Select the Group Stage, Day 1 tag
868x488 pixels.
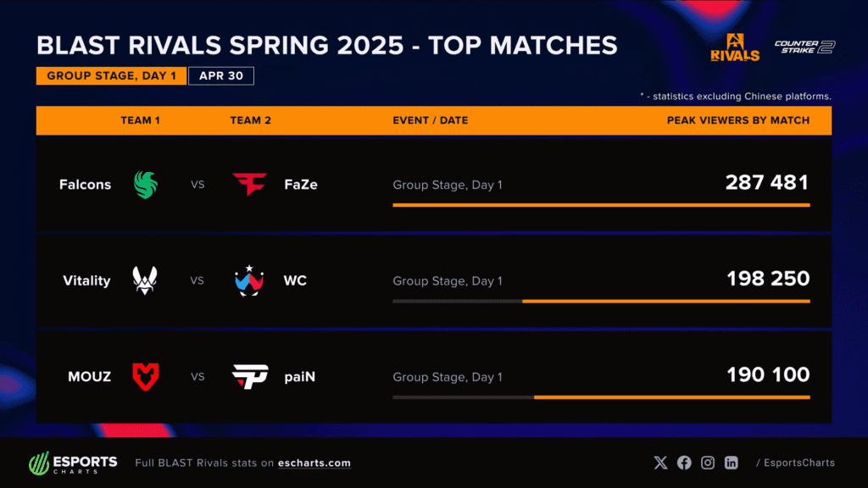111,75
